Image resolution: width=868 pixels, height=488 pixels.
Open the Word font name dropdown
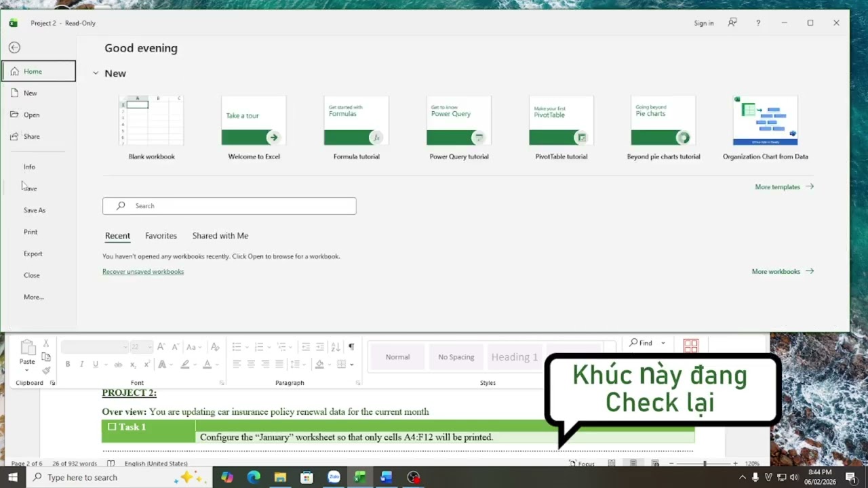(x=125, y=347)
